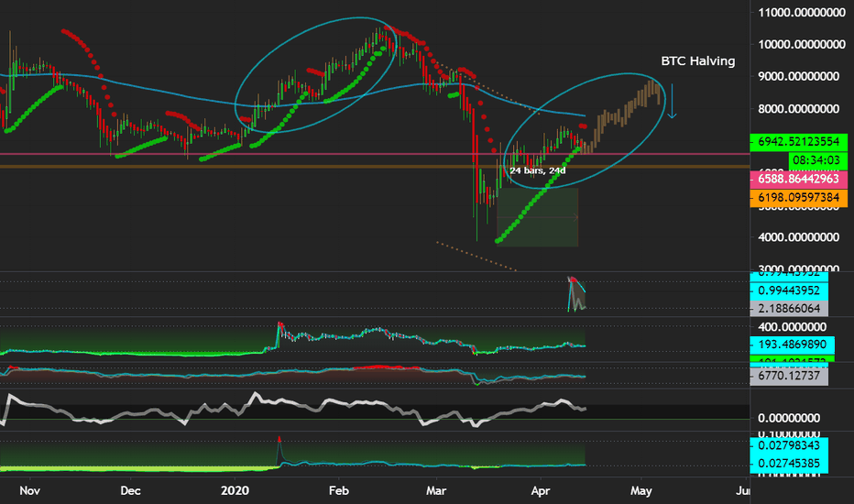Click the green 6942.52123554 price label

coord(798,142)
